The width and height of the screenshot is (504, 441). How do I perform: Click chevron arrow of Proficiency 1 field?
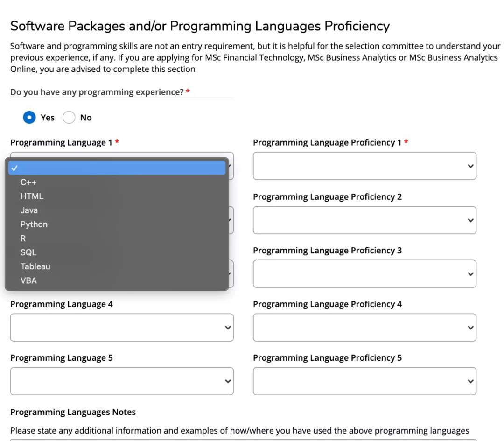[x=470, y=166]
